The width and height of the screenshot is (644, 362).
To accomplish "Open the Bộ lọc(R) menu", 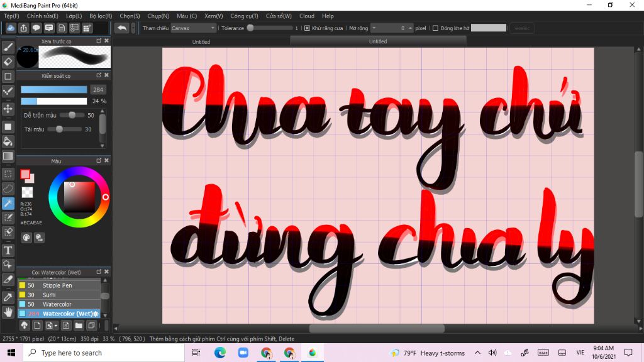I will pyautogui.click(x=101, y=16).
